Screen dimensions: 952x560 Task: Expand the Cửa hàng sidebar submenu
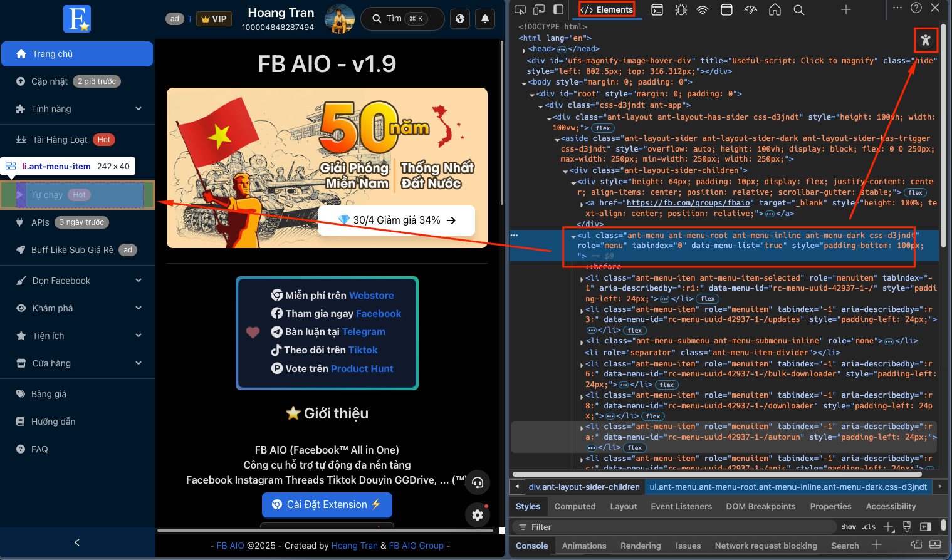[78, 363]
